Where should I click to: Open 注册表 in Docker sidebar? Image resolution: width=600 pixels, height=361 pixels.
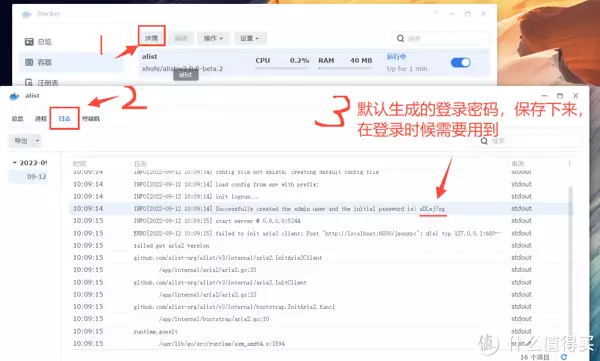(41, 83)
